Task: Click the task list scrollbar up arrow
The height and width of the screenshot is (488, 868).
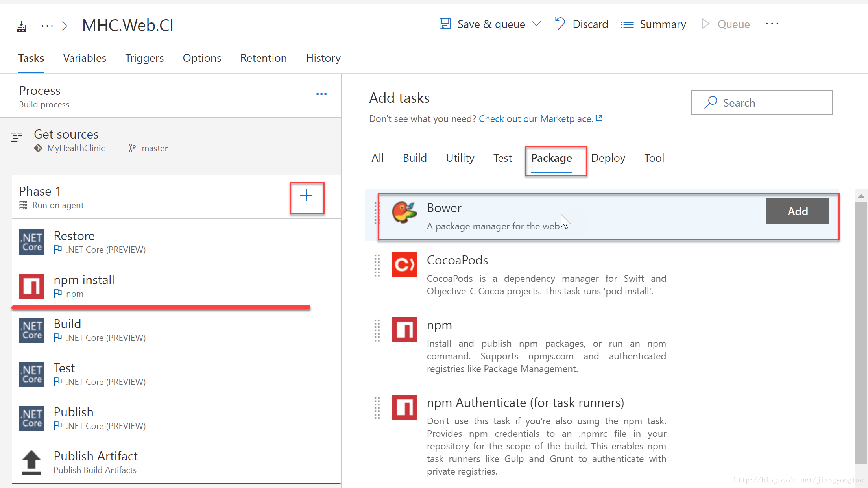Action: (x=861, y=196)
